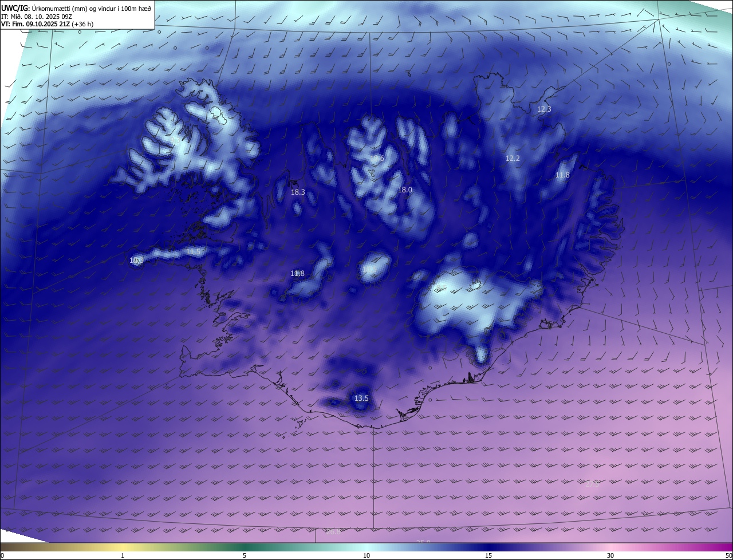
Task: Click the legend tick label 15
Action: [x=488, y=555]
